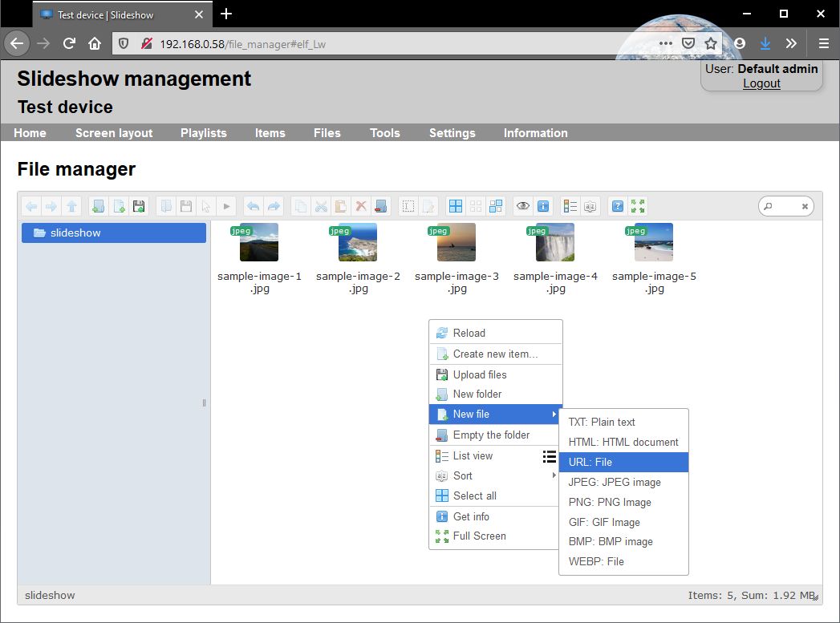
Task: Open the toolbar Sort dropdown icon
Action: (590, 206)
